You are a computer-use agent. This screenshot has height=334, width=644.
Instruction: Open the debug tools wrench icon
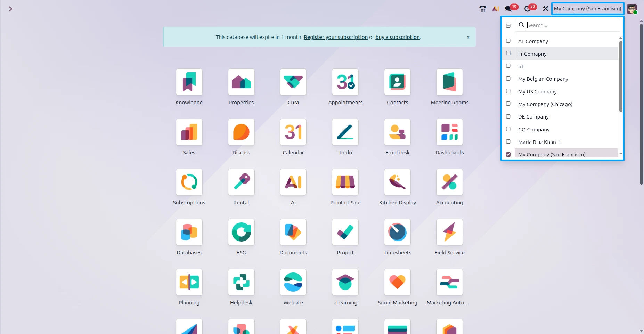click(x=546, y=9)
